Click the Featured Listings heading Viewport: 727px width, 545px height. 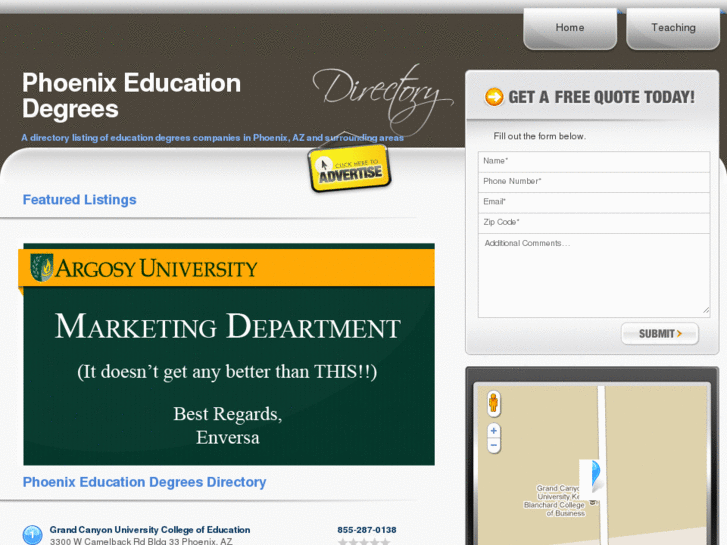click(x=80, y=199)
